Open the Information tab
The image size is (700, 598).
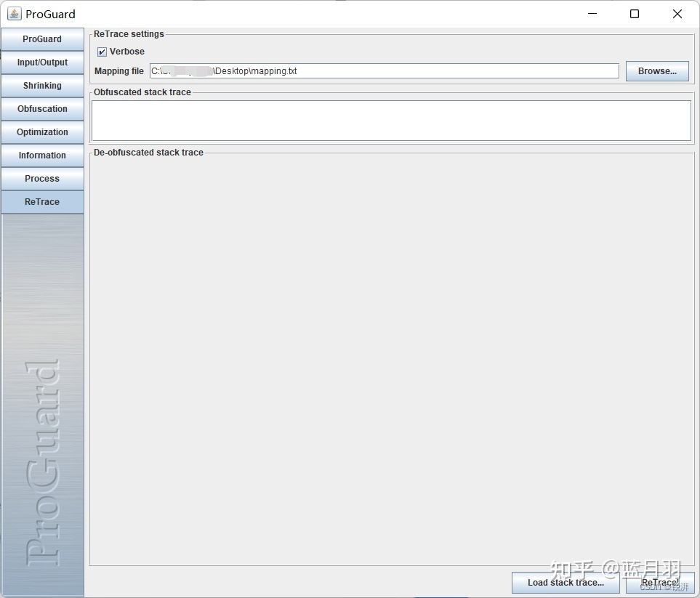coord(42,155)
